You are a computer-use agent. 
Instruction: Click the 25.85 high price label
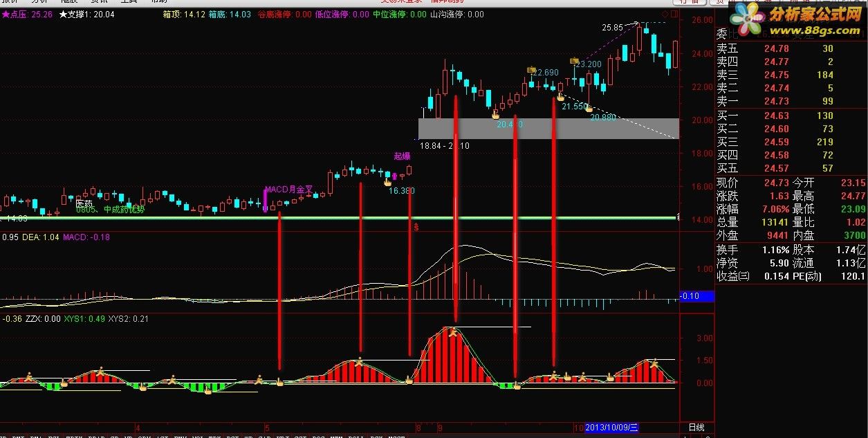tap(612, 28)
